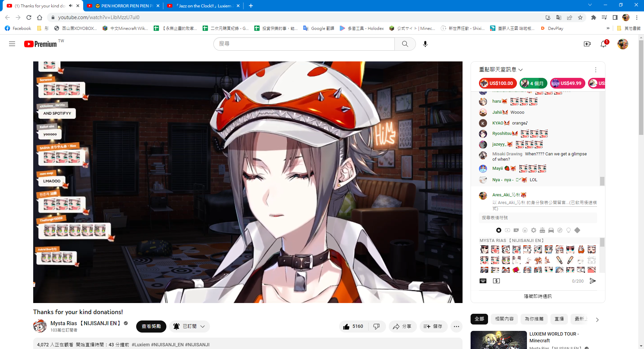Screen dimensions: 644x349
Task: Open Chrome media control icon
Action: pyautogui.click(x=604, y=17)
